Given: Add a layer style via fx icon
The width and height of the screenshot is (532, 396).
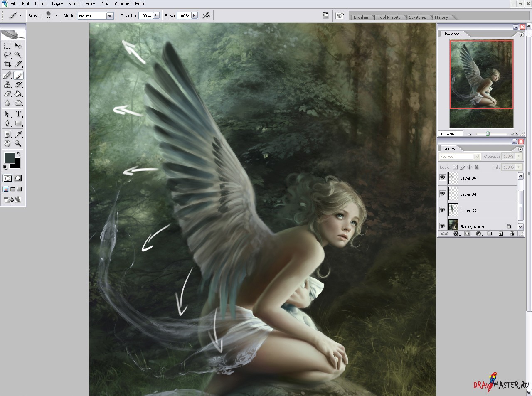Looking at the screenshot, I should 456,234.
